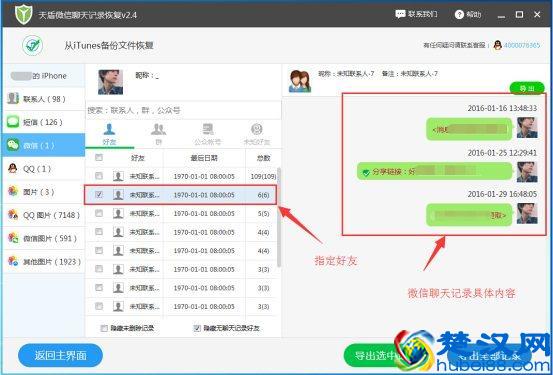
Task: Check the box for row with 109(109)
Action: pyautogui.click(x=99, y=176)
